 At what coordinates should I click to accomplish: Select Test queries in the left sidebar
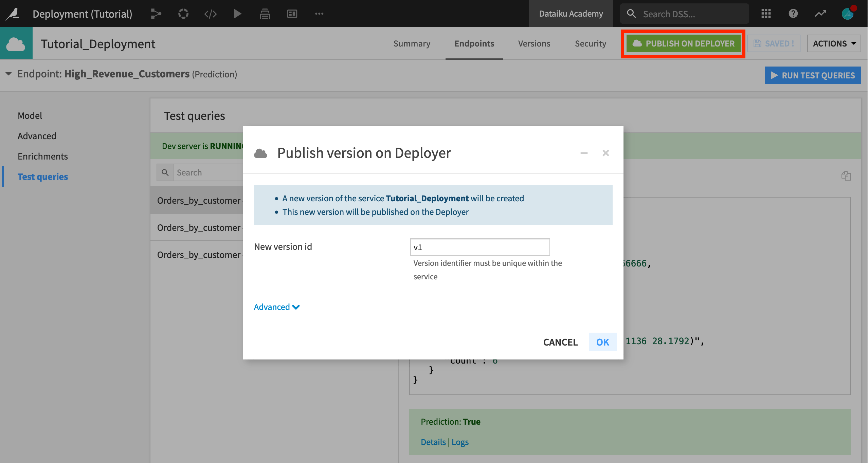43,177
